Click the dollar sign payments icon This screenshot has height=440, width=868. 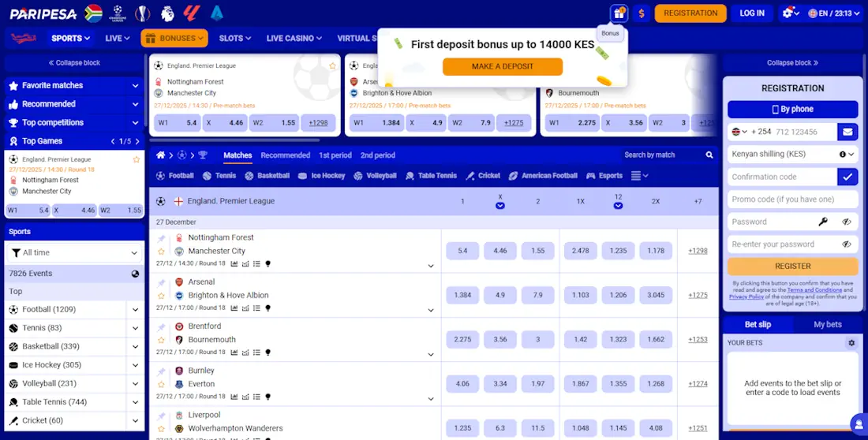[x=641, y=13]
